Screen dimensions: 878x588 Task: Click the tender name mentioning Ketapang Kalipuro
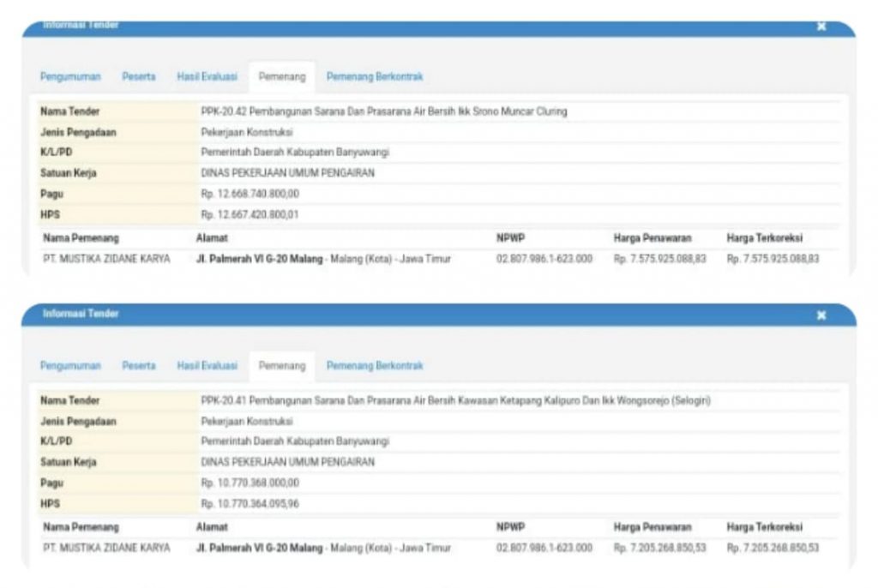point(455,400)
